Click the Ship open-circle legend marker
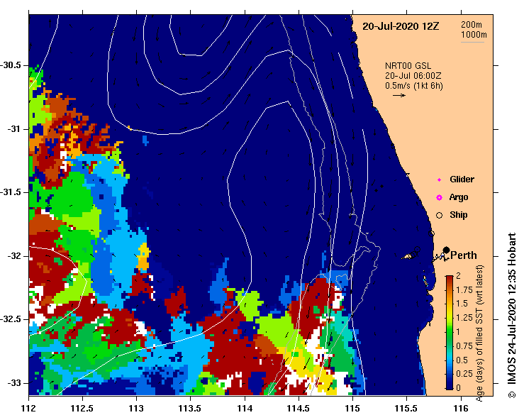Viewport: 524px width, 420px height. [439, 216]
